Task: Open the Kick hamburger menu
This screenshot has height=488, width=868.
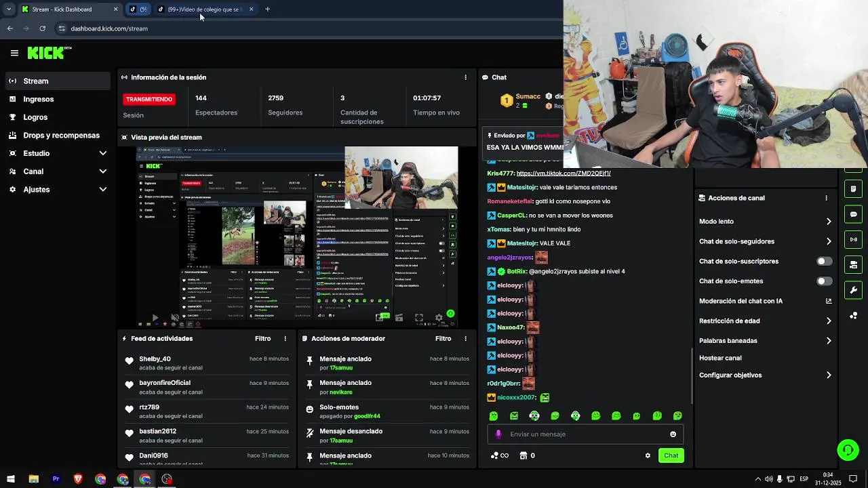Action: point(14,53)
